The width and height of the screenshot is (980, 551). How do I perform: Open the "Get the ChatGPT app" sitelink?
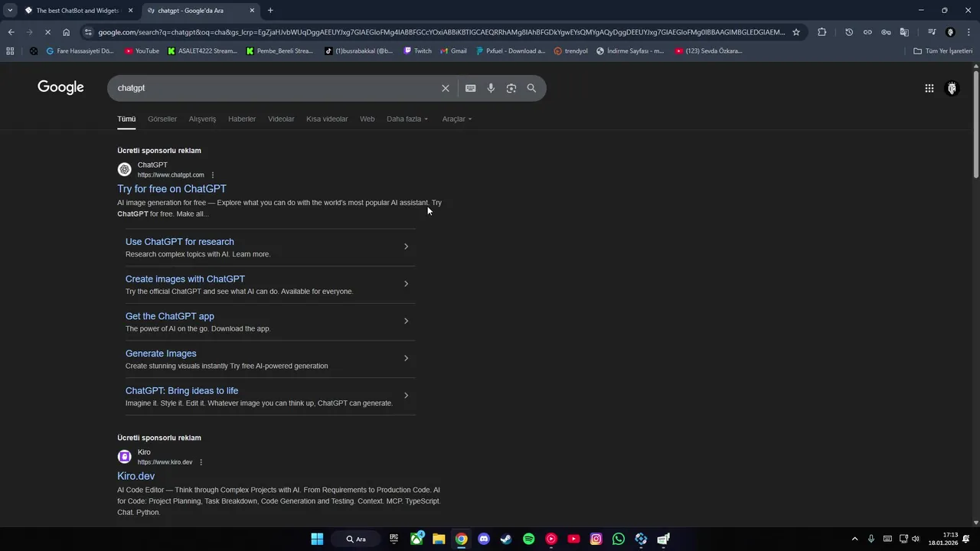coord(170,316)
